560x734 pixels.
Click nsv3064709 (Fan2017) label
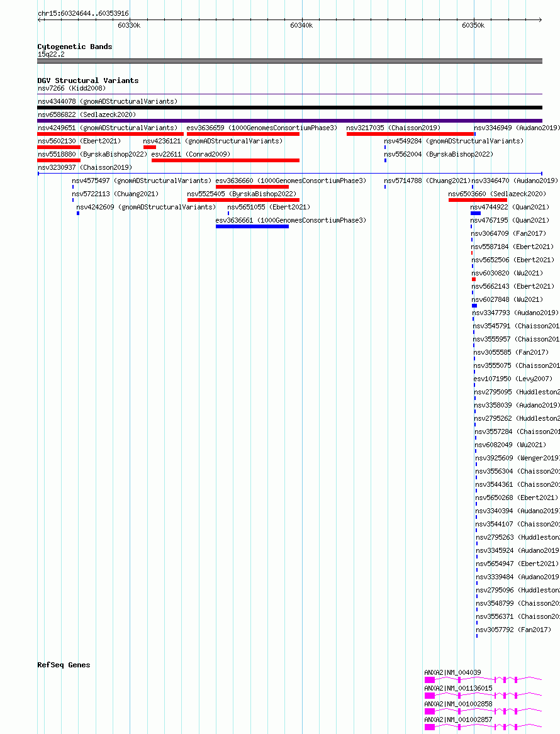pyautogui.click(x=508, y=233)
